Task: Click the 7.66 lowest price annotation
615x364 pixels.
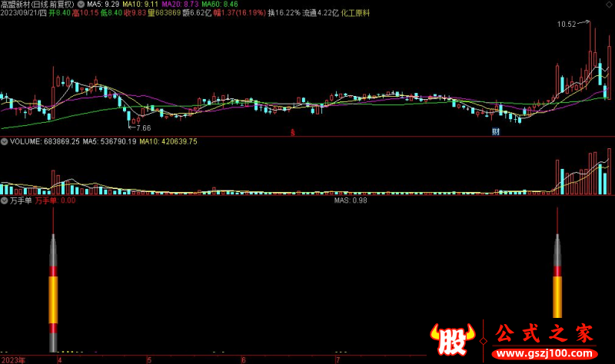Action: point(144,128)
